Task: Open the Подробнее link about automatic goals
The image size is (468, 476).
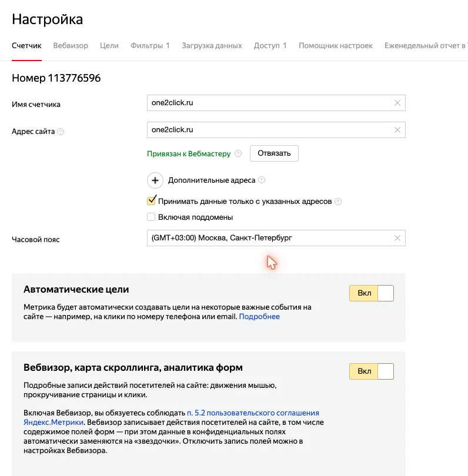Action: [259, 317]
